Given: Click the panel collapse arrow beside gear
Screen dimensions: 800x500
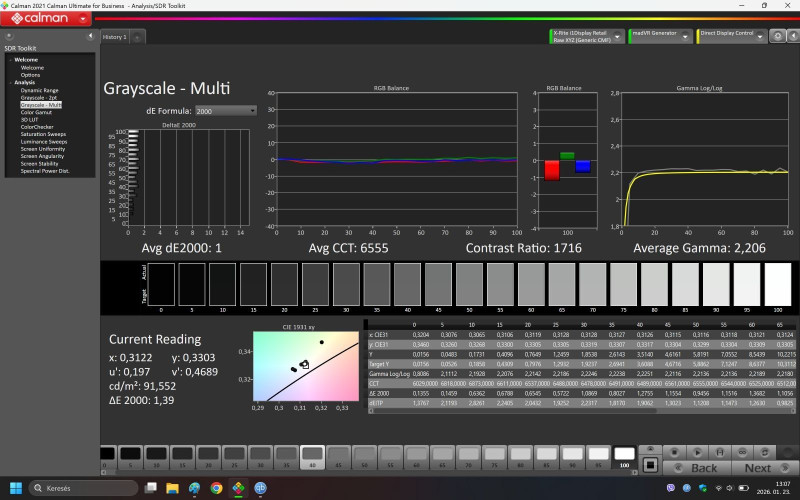Looking at the screenshot, I should point(793,36).
